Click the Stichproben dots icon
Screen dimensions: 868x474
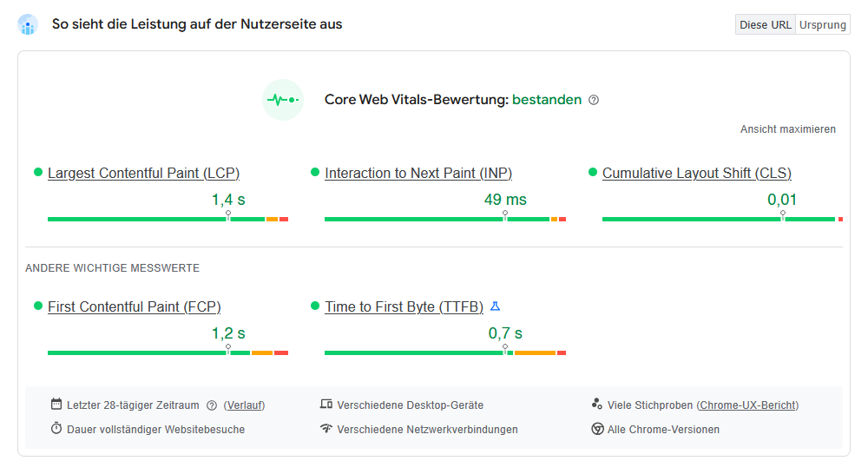pos(597,405)
